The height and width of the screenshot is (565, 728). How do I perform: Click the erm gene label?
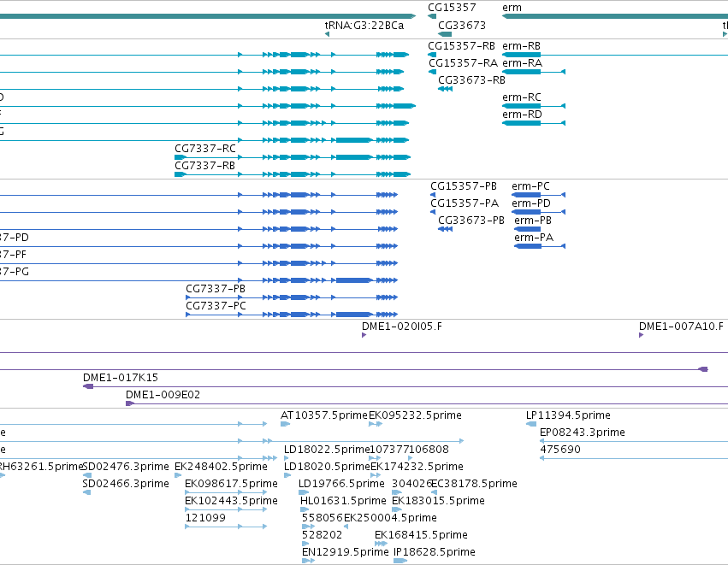(x=512, y=8)
